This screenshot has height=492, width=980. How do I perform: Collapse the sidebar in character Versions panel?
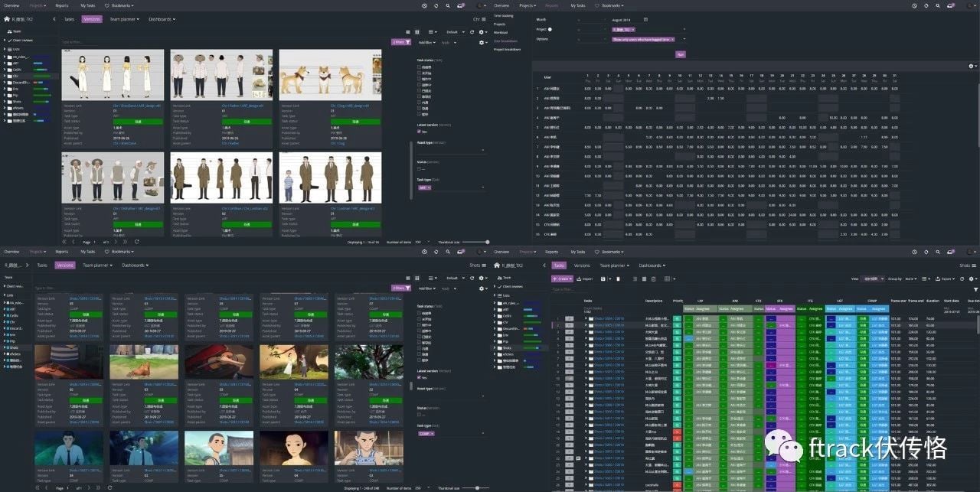tap(54, 18)
